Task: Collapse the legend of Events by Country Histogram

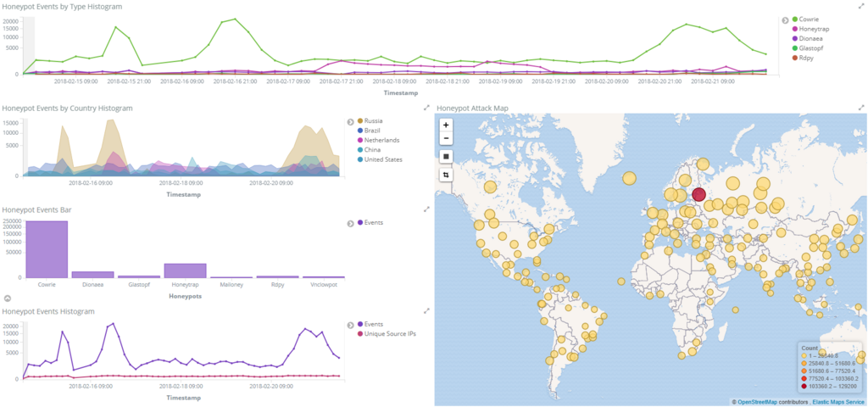Action: [x=350, y=122]
